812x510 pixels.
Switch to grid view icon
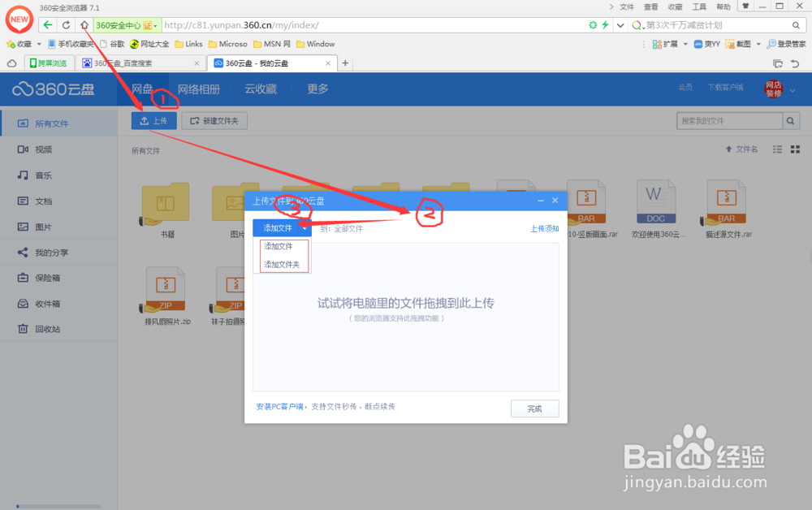click(796, 149)
